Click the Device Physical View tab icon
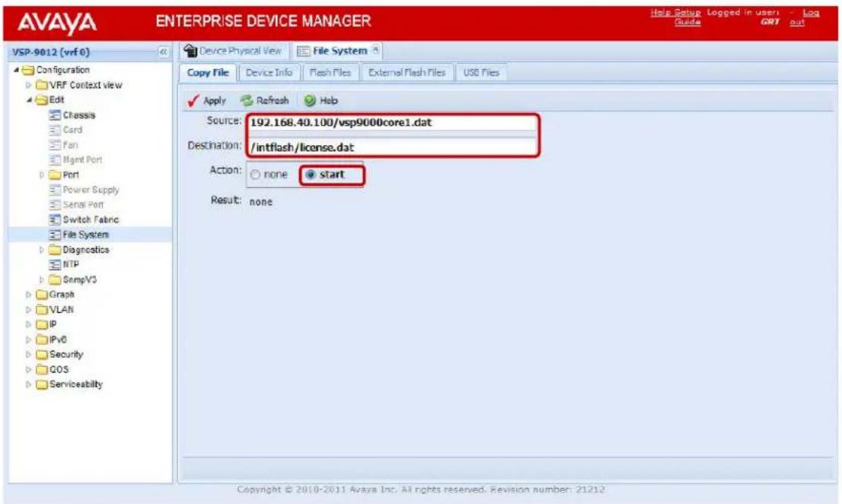Image resolution: width=842 pixels, height=504 pixels. tap(190, 50)
